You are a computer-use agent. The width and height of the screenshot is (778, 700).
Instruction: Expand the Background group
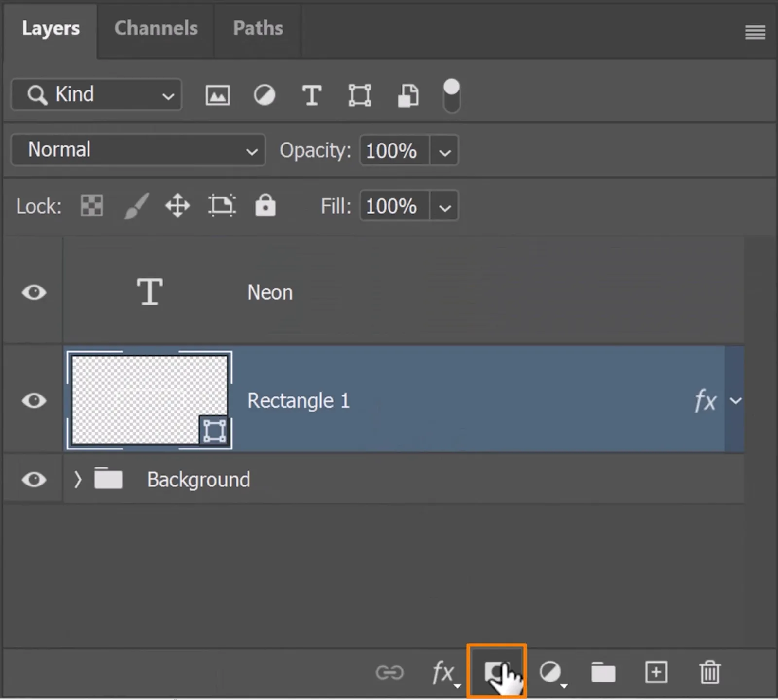click(78, 480)
